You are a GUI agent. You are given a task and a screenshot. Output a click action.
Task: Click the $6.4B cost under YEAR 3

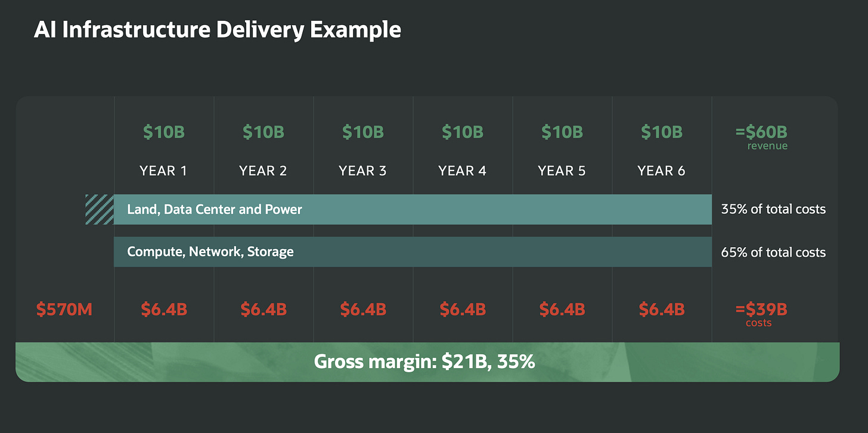(x=363, y=310)
